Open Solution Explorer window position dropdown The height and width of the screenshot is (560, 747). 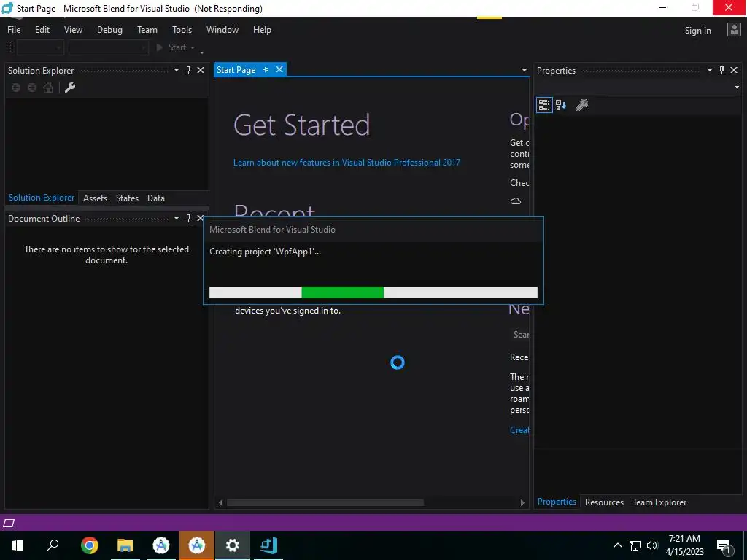pyautogui.click(x=177, y=70)
